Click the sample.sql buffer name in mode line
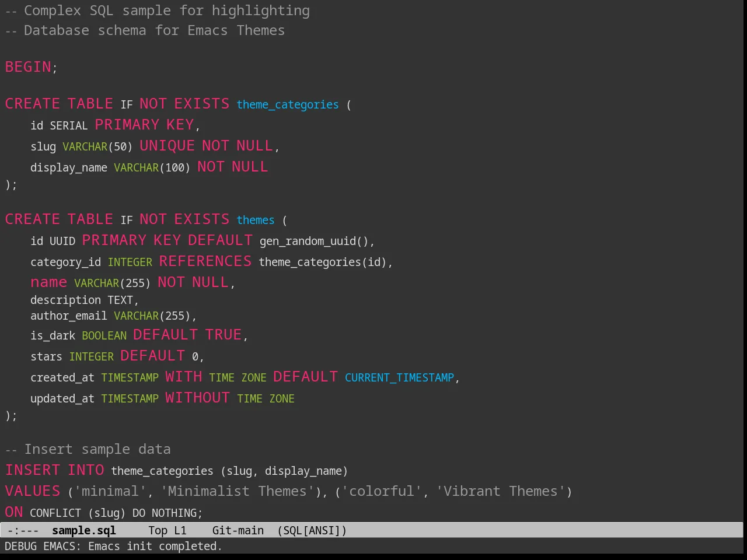This screenshot has height=560, width=747. pyautogui.click(x=84, y=530)
